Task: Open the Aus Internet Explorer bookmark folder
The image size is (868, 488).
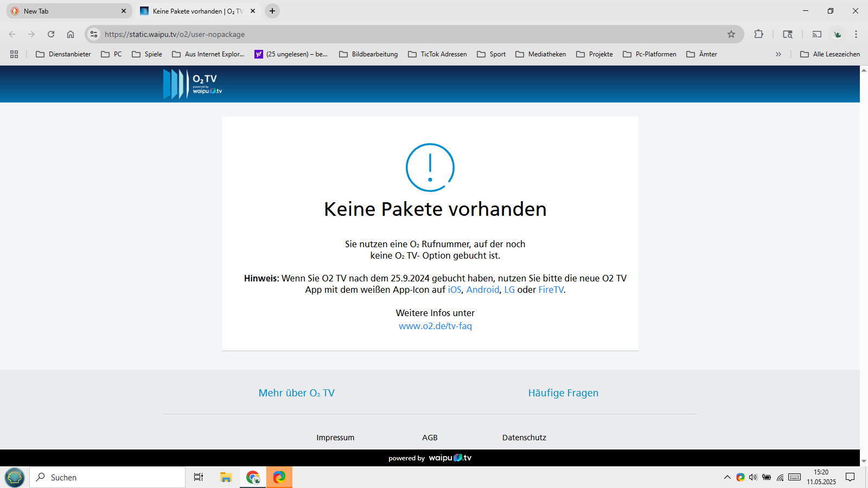Action: click(x=208, y=54)
